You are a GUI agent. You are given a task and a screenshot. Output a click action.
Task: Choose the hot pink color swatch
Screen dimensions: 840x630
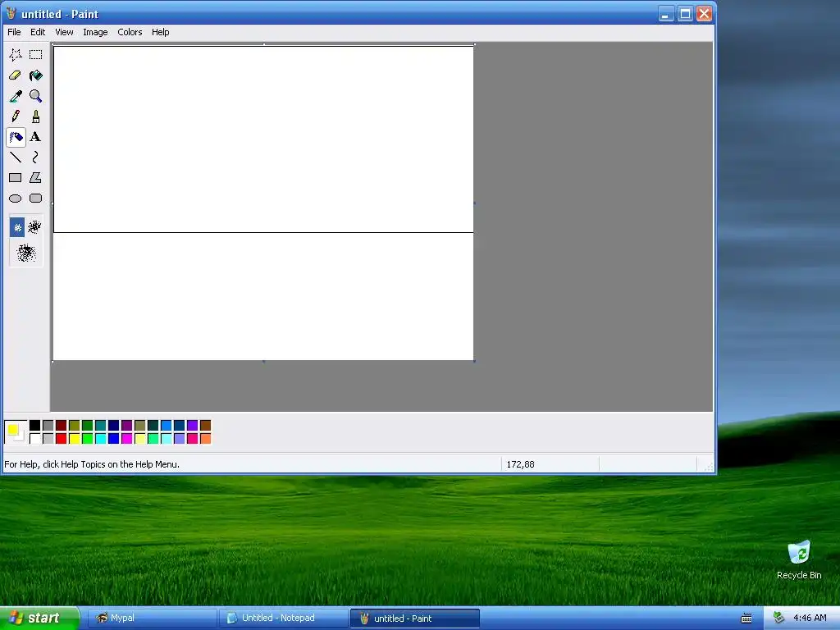tap(192, 439)
